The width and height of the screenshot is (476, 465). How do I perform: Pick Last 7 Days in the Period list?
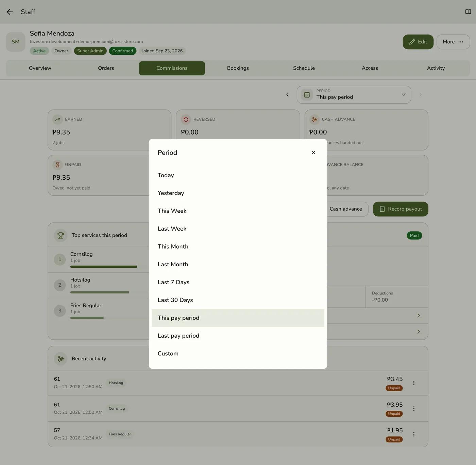click(x=238, y=282)
